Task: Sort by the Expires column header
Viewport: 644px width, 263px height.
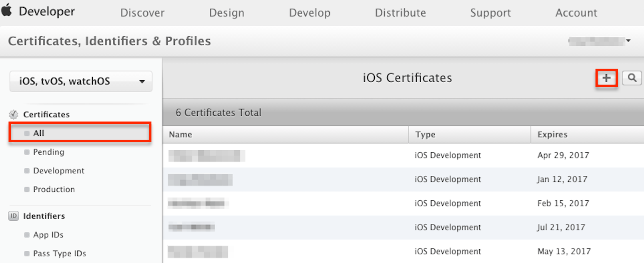Action: [587, 135]
